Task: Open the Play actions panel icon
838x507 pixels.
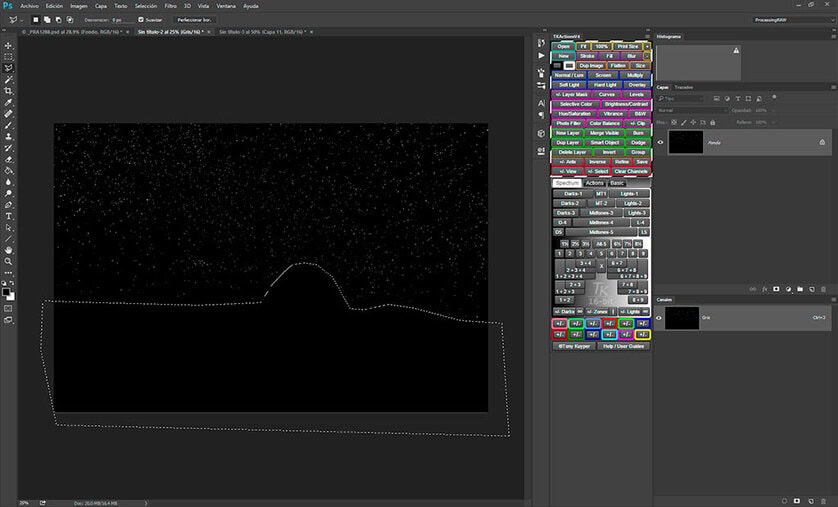Action: coord(541,55)
